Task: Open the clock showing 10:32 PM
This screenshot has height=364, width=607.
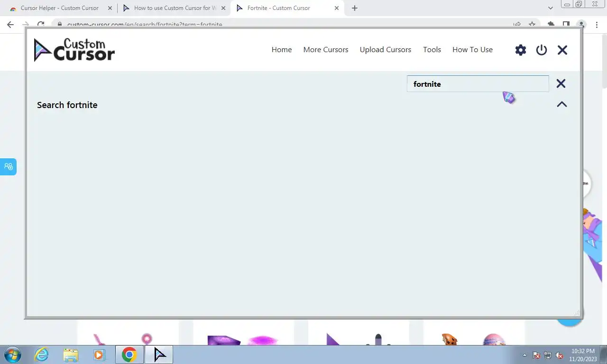Action: (x=583, y=355)
